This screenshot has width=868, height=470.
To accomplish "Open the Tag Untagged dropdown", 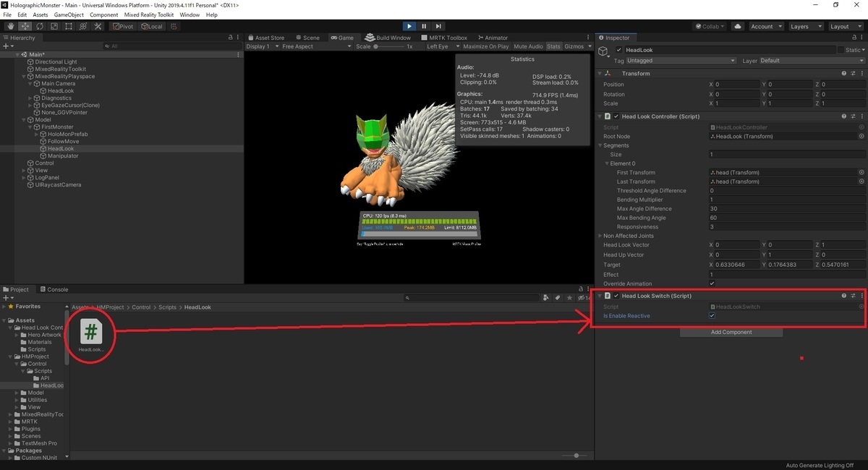I will [x=681, y=61].
